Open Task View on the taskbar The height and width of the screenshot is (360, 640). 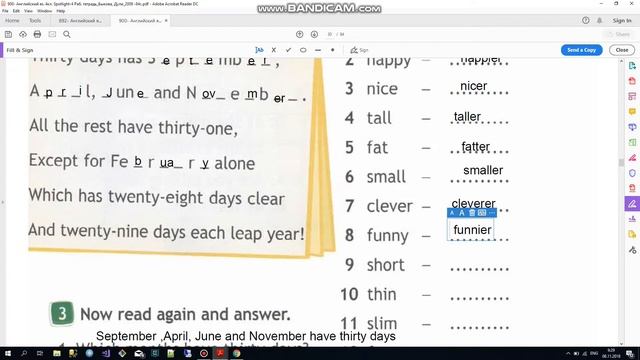[40, 353]
